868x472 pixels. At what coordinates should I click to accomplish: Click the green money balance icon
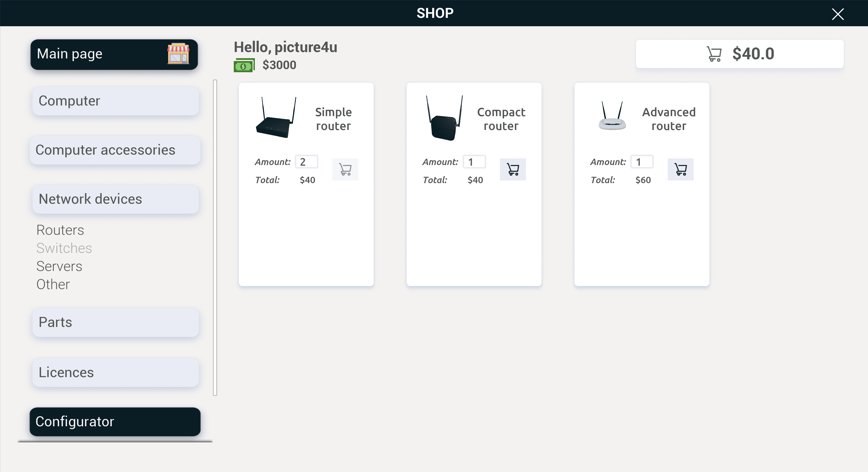(x=244, y=65)
